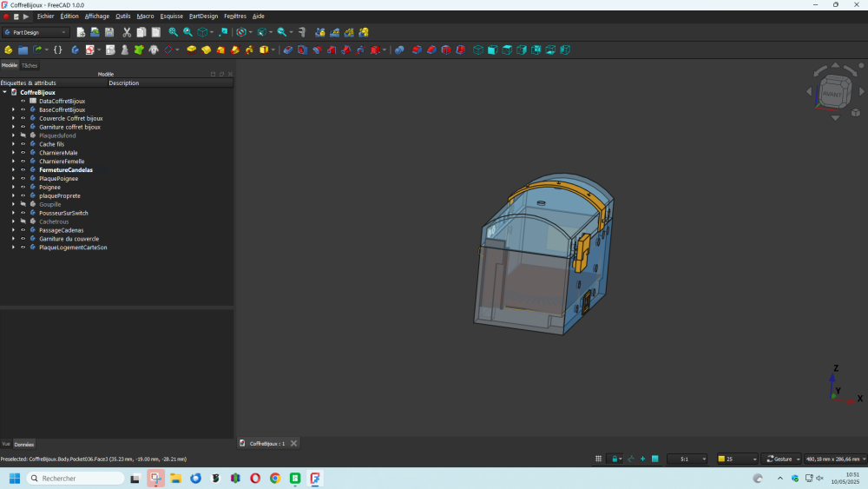Toggle visibility of Plaquedufond
Viewport: 868px width, 489px height.
(x=23, y=135)
